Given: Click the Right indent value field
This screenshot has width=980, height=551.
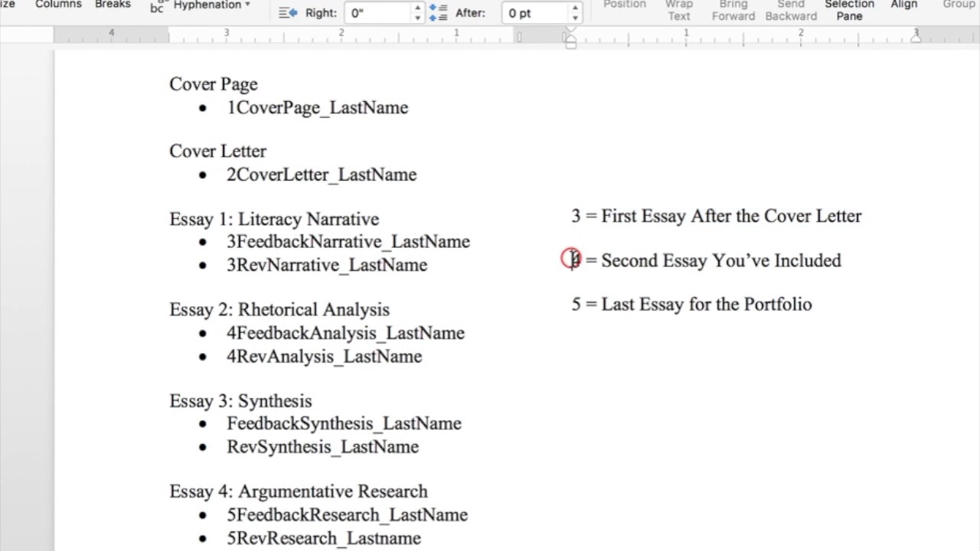Looking at the screenshot, I should pyautogui.click(x=378, y=13).
